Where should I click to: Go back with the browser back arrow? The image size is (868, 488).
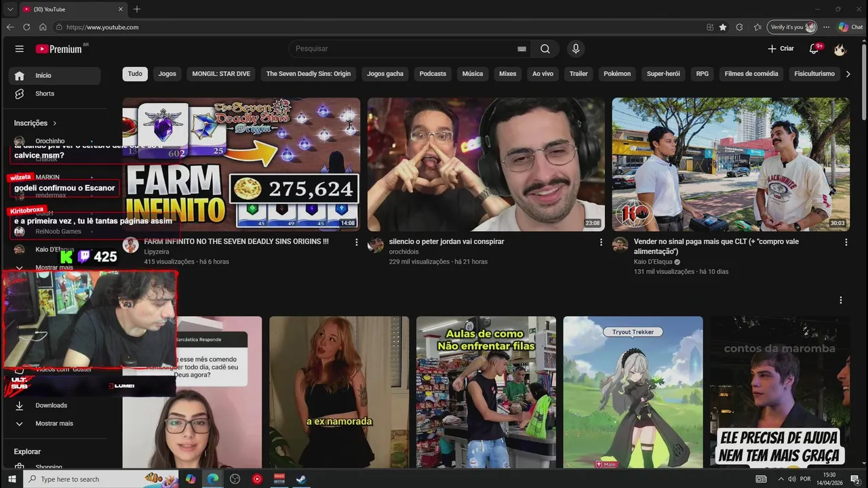[9, 27]
